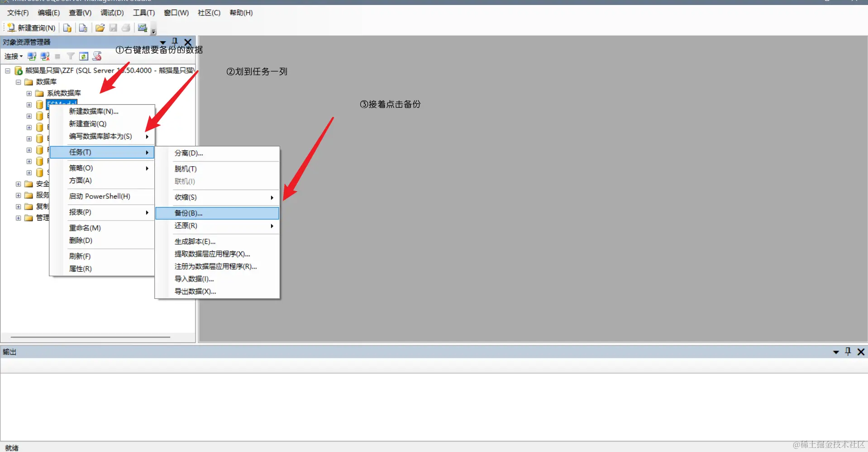Choose 提取数据层应用程序(X)...
This screenshot has height=452, width=868.
pyautogui.click(x=217, y=254)
